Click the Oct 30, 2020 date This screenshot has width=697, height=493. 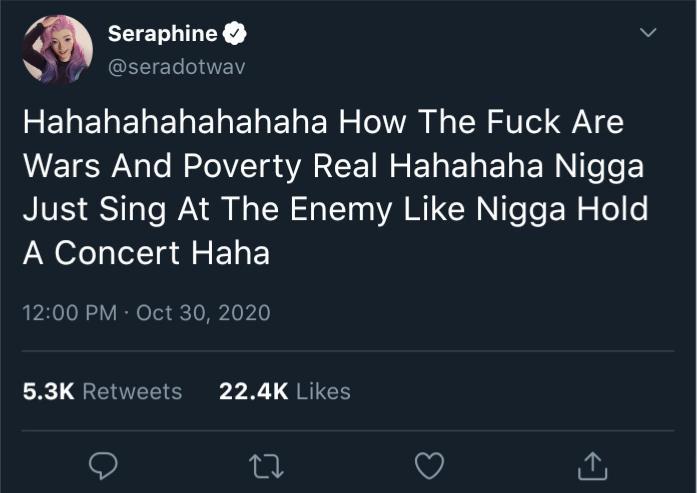(x=203, y=313)
